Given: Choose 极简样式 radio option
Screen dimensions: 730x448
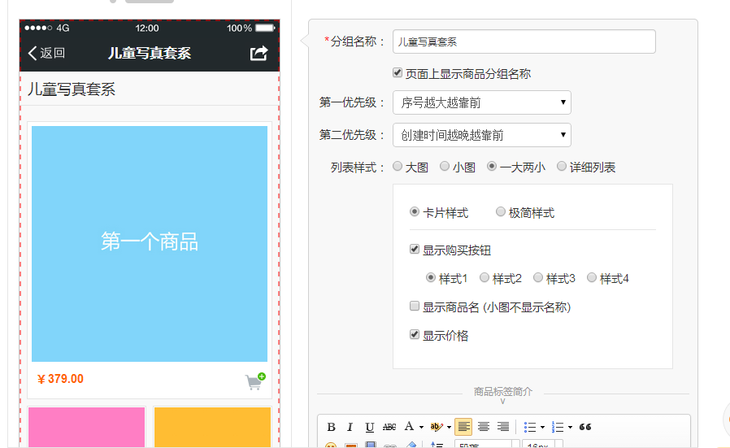Looking at the screenshot, I should (x=501, y=212).
